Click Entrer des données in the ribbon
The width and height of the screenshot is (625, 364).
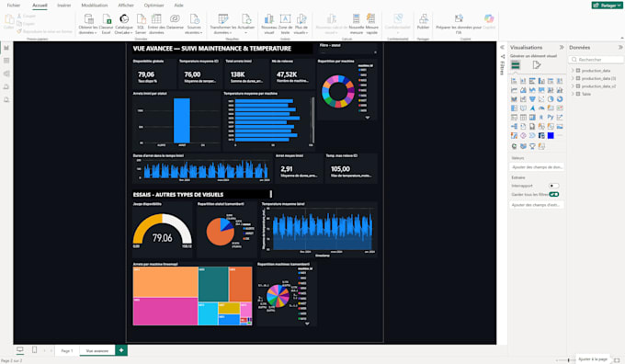tap(156, 24)
